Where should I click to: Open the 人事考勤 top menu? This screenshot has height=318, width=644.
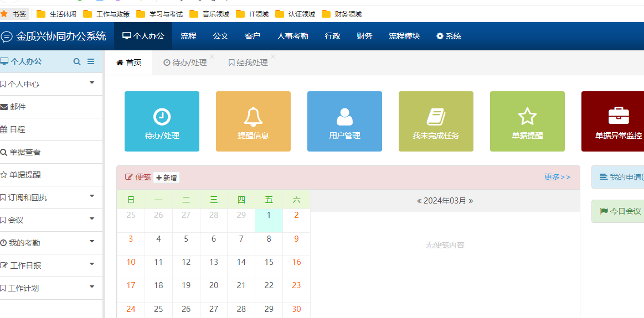[292, 36]
